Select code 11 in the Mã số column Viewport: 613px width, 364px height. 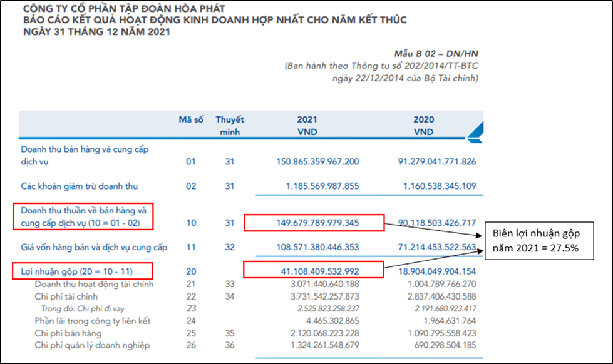[x=191, y=247]
